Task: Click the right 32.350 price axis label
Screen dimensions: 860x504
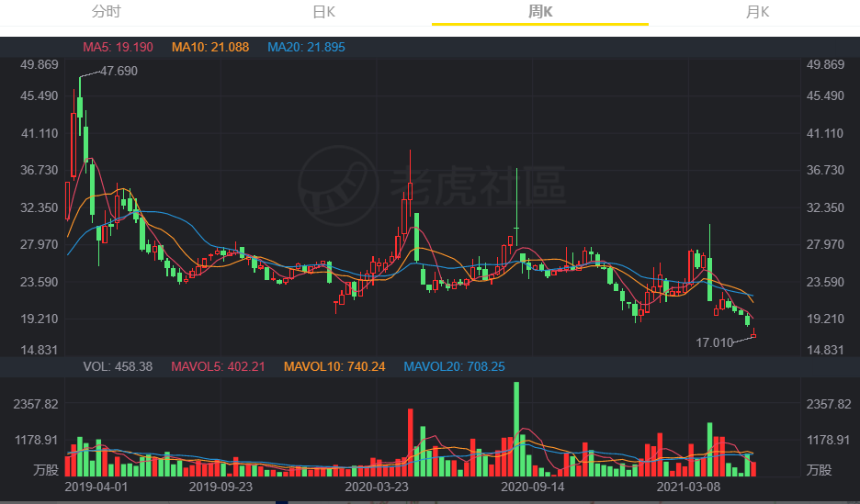Action: click(x=825, y=207)
